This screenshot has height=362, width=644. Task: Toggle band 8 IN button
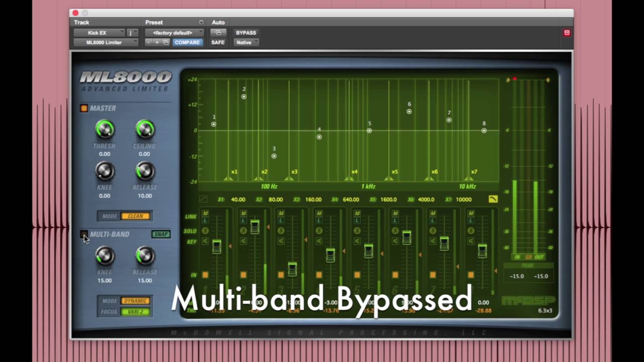(x=471, y=275)
